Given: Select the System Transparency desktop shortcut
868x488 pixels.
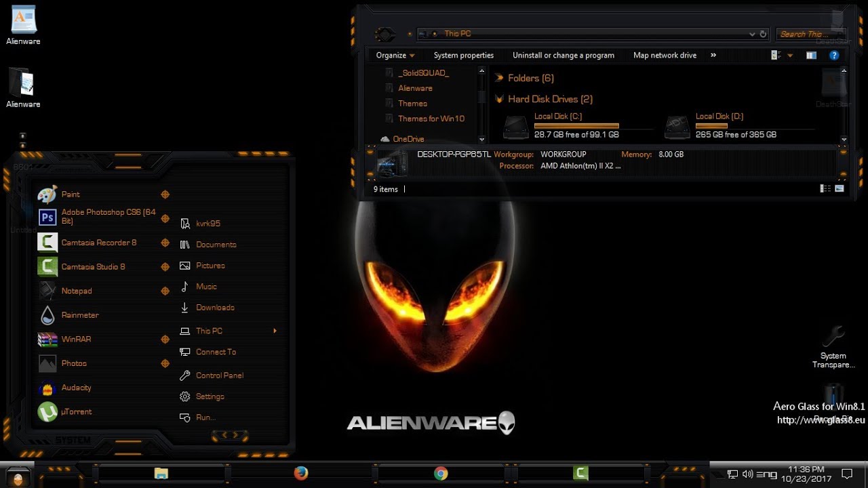Looking at the screenshot, I should [x=833, y=346].
